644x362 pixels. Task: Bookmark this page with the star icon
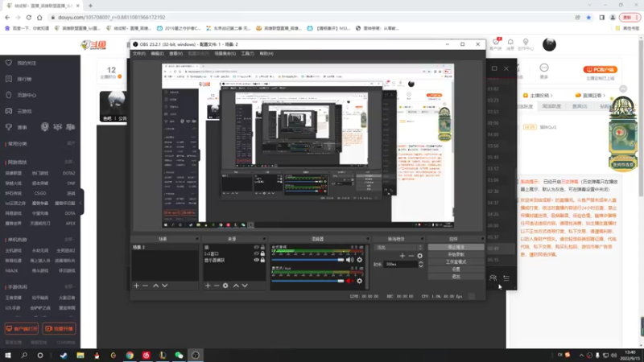(x=588, y=17)
